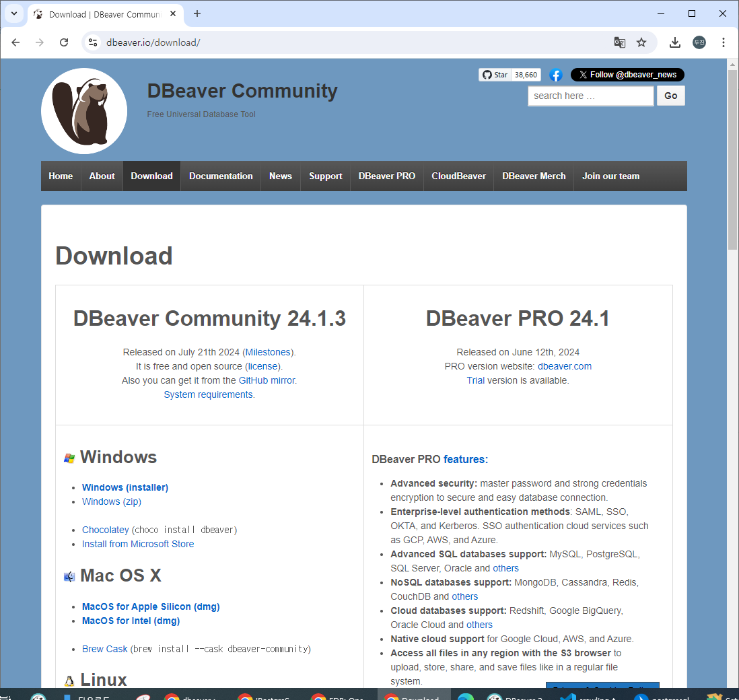The image size is (739, 700).
Task: Click the scrollbar up arrow
Action: (x=732, y=64)
